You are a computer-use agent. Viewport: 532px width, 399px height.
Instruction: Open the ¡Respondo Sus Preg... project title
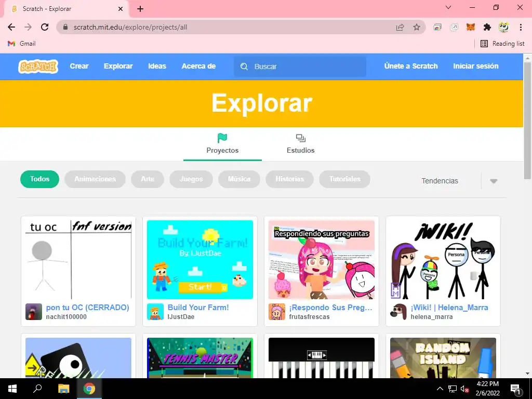tap(331, 308)
